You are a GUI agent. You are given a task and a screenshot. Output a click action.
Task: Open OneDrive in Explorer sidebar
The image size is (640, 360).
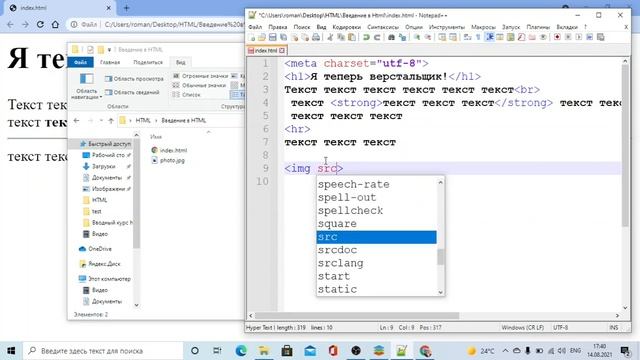tap(96, 249)
